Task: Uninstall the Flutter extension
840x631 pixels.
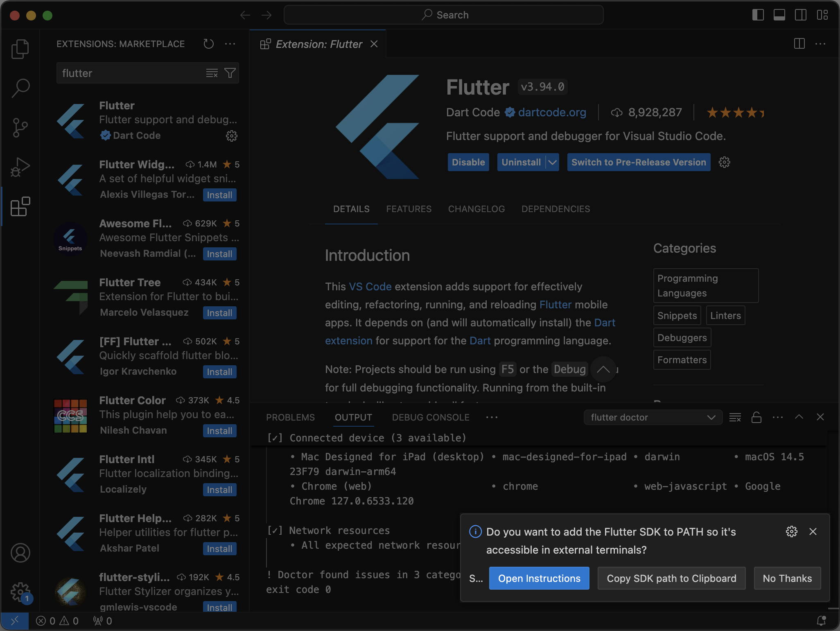Action: pos(522,162)
